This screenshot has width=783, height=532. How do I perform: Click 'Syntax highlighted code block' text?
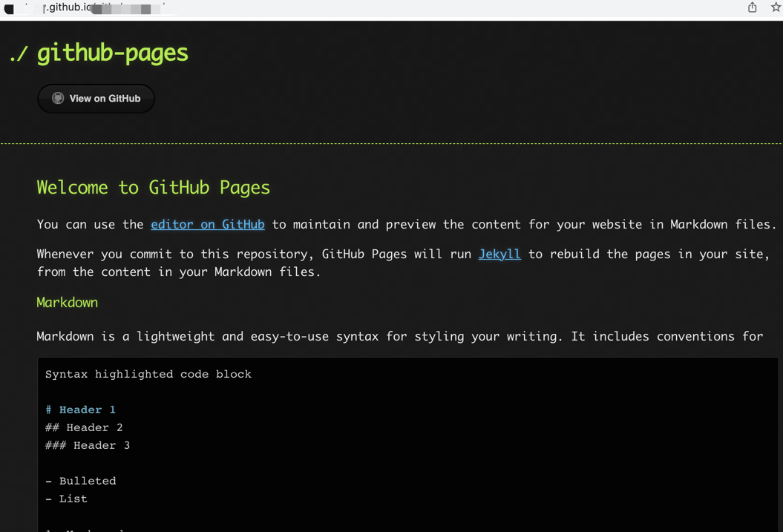[148, 374]
